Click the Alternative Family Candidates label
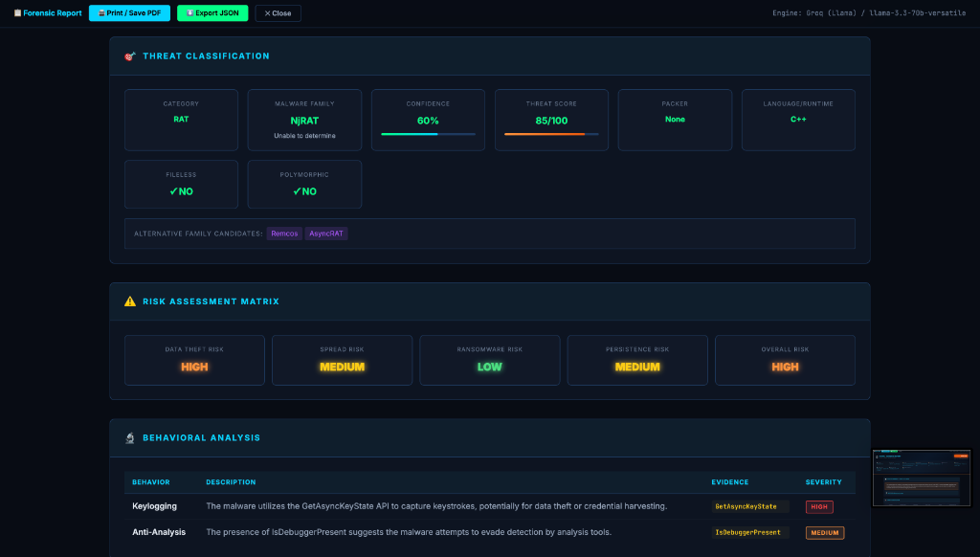 point(198,234)
